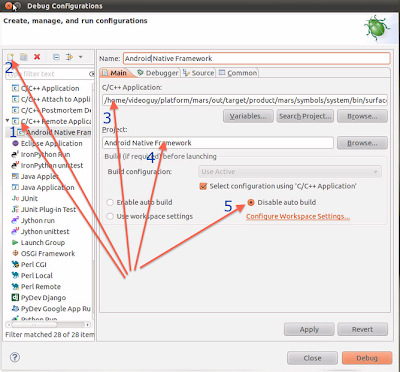The width and height of the screenshot is (400, 372).
Task: Click the Java Applet icon
Action: coord(15,176)
